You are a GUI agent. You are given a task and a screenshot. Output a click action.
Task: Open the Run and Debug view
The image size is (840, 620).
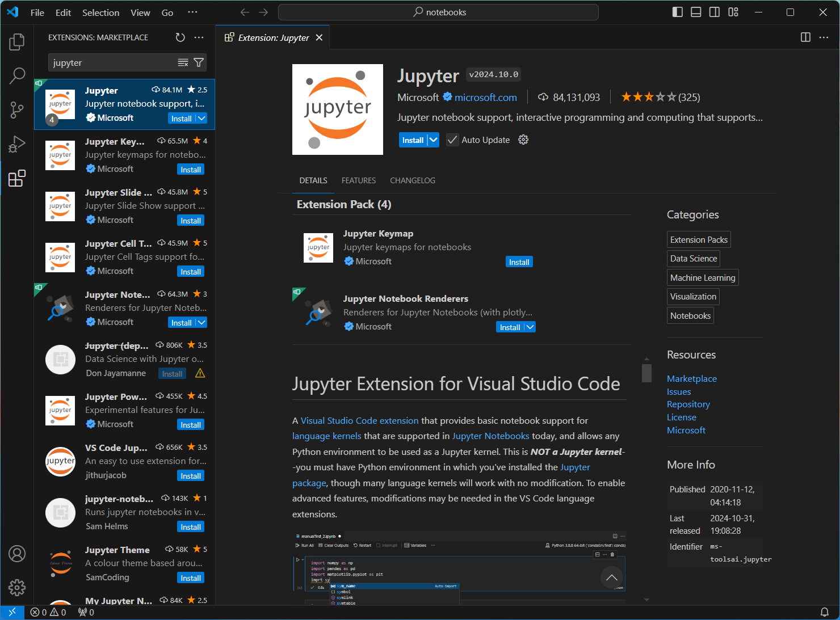point(17,144)
